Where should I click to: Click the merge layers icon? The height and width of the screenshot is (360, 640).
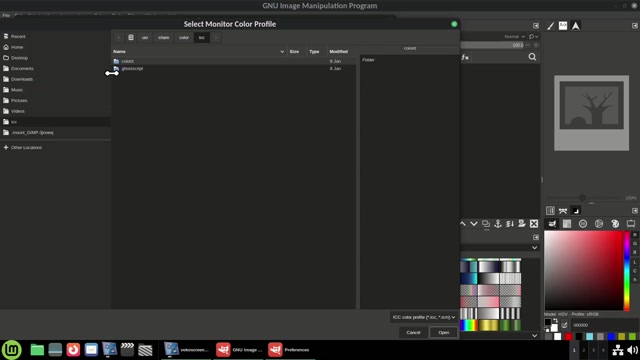tap(510, 224)
